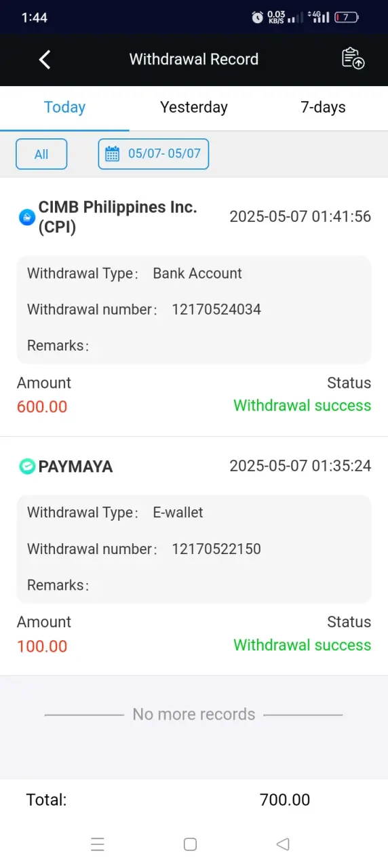Switch to the 7-days tab
This screenshot has height=868, width=388.
323,108
